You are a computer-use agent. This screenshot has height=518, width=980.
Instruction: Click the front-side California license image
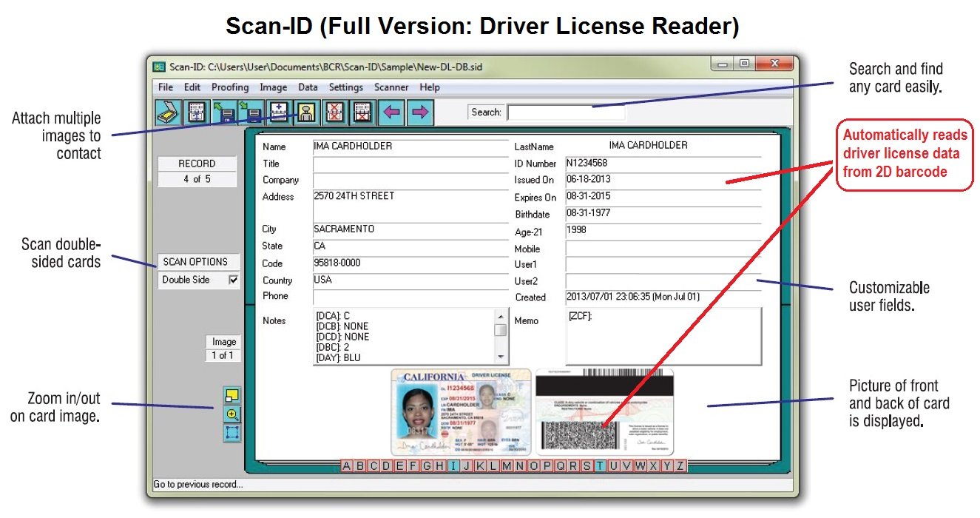tap(460, 411)
